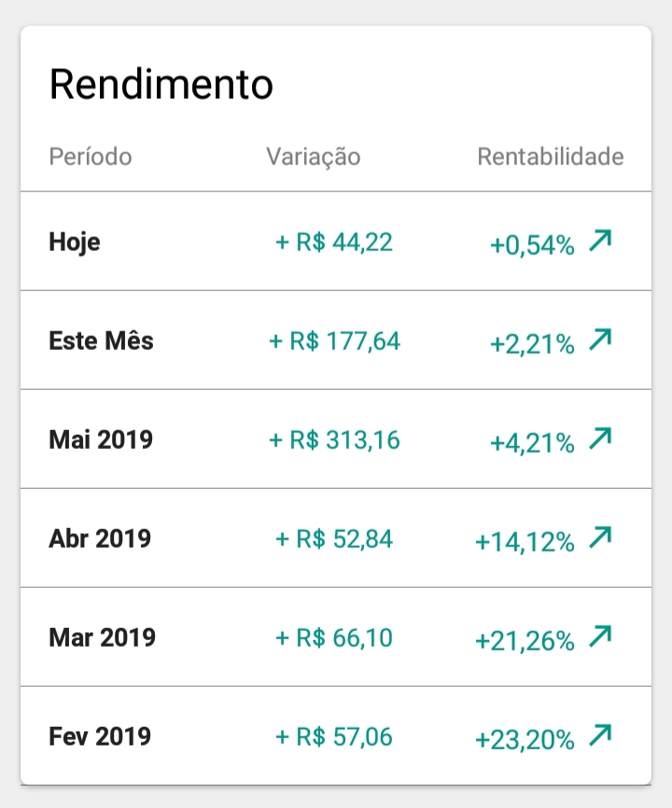Screen dimensions: 672x808
Task: Click the Rentabilidade column header
Action: pos(550,156)
